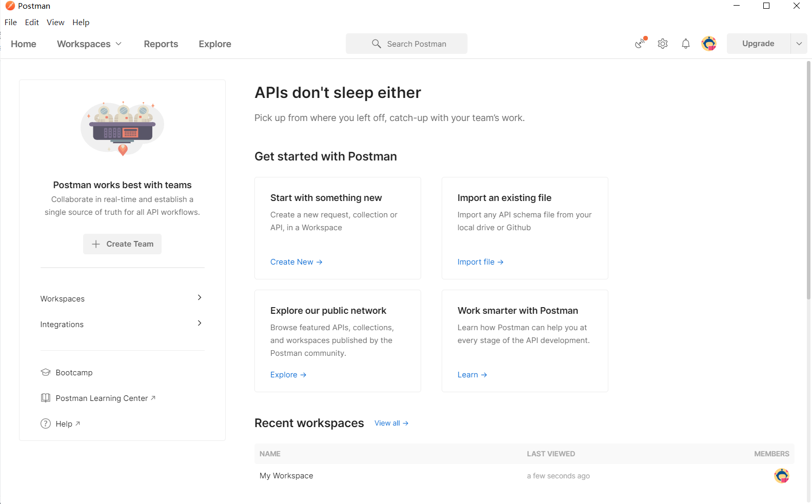Open the Workspaces dropdown in header
812x504 pixels.
89,44
